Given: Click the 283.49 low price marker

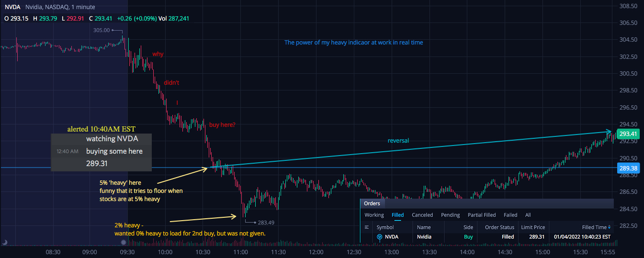Looking at the screenshot, I should (x=266, y=223).
